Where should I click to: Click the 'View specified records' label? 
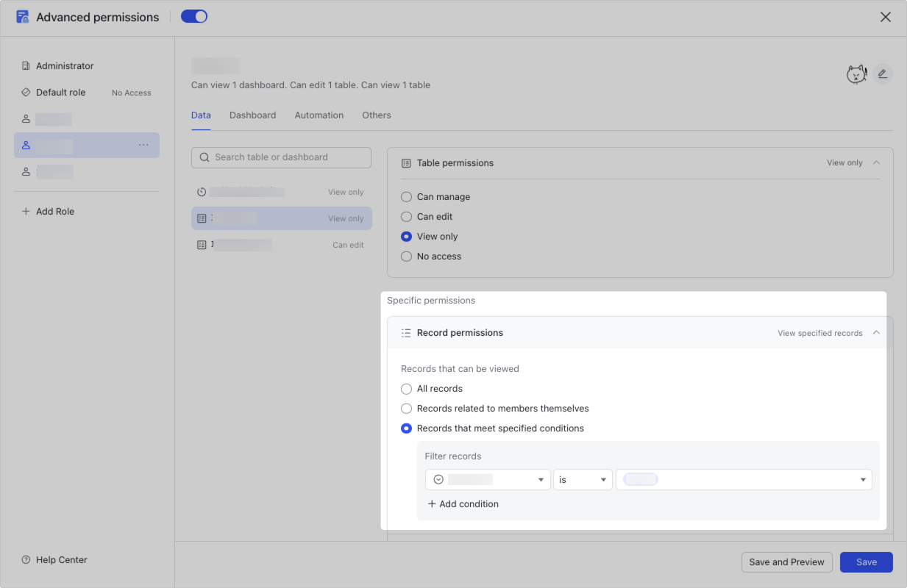coord(820,333)
